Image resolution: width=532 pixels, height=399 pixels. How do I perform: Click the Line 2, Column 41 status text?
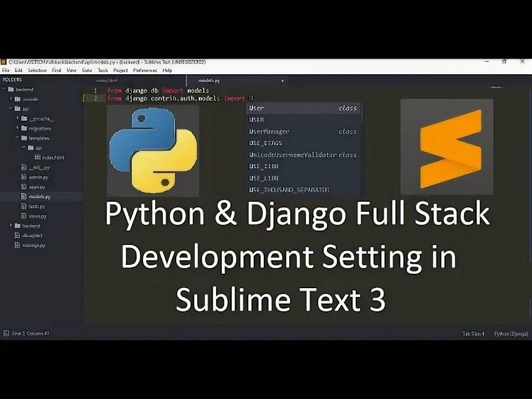[x=30, y=334]
